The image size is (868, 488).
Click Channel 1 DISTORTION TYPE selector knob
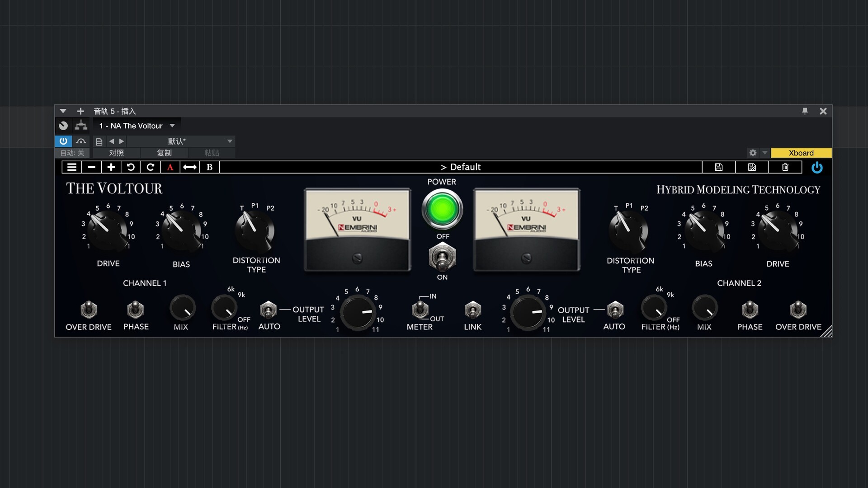tap(255, 231)
